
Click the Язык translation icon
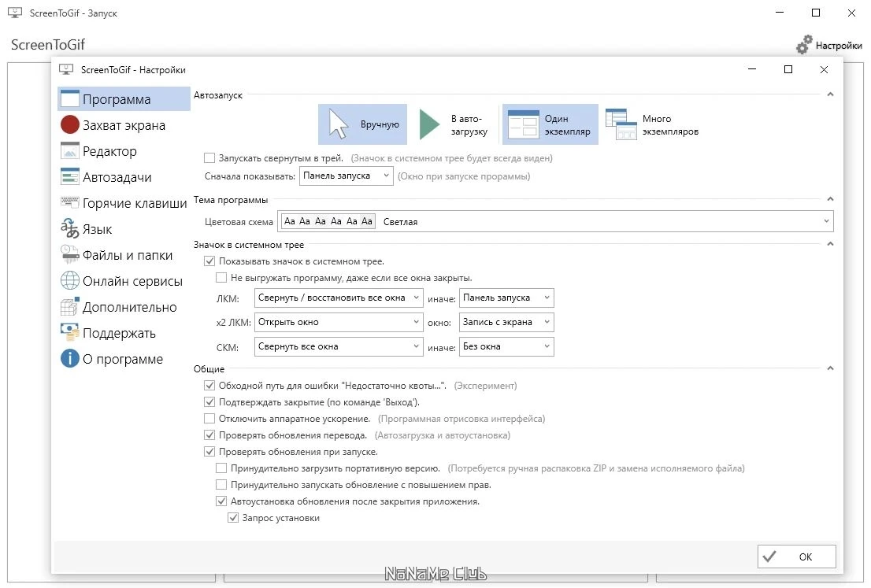(70, 228)
